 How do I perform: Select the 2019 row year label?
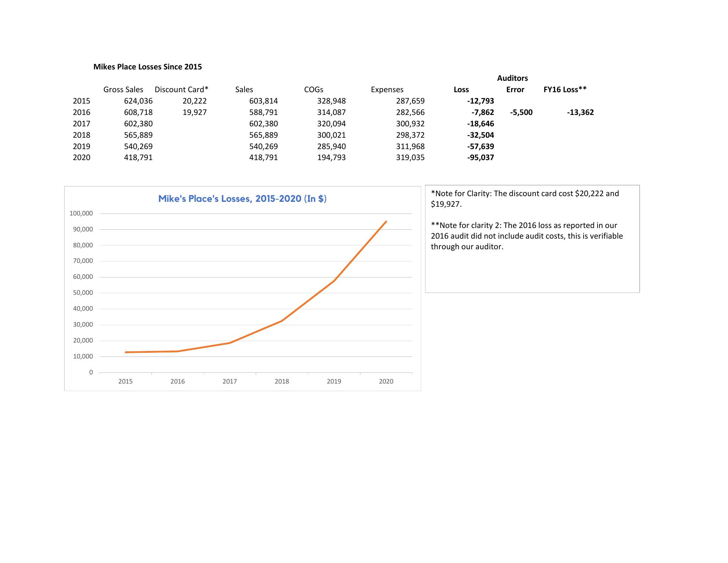pos(82,146)
